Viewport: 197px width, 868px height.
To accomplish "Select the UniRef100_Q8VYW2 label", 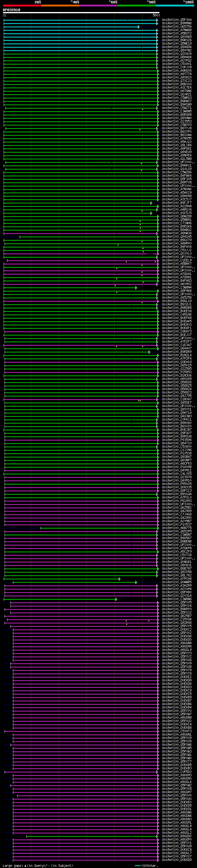I will (x=177, y=50).
